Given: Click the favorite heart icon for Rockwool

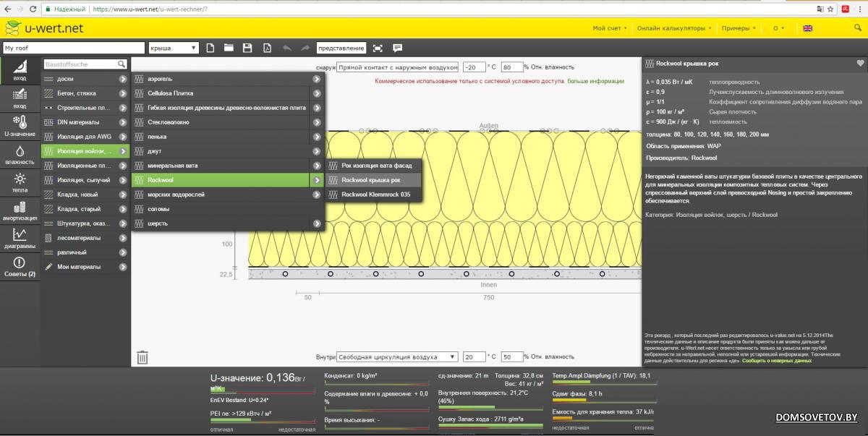Looking at the screenshot, I should 860,64.
